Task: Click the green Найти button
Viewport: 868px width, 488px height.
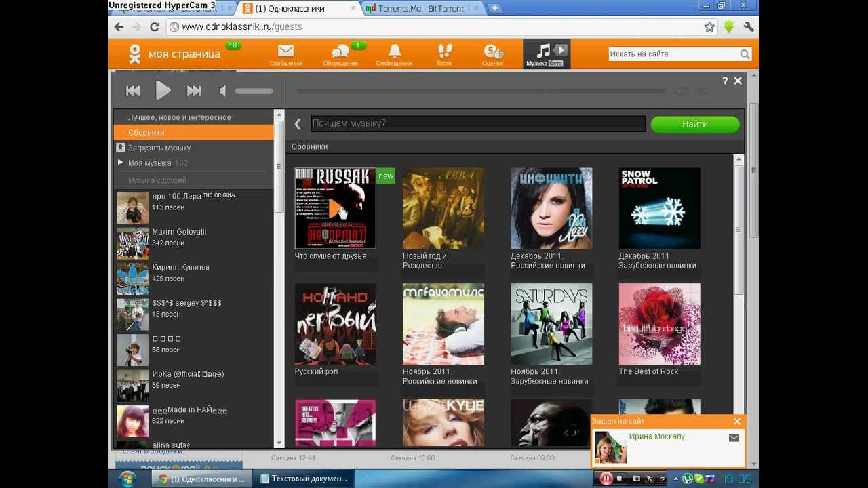Action: click(695, 124)
